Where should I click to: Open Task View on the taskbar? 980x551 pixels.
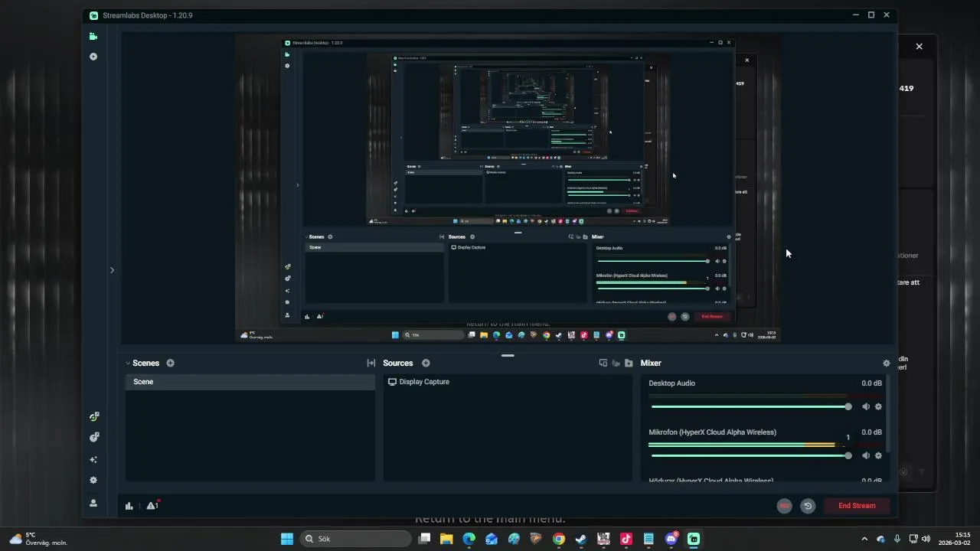pos(425,539)
